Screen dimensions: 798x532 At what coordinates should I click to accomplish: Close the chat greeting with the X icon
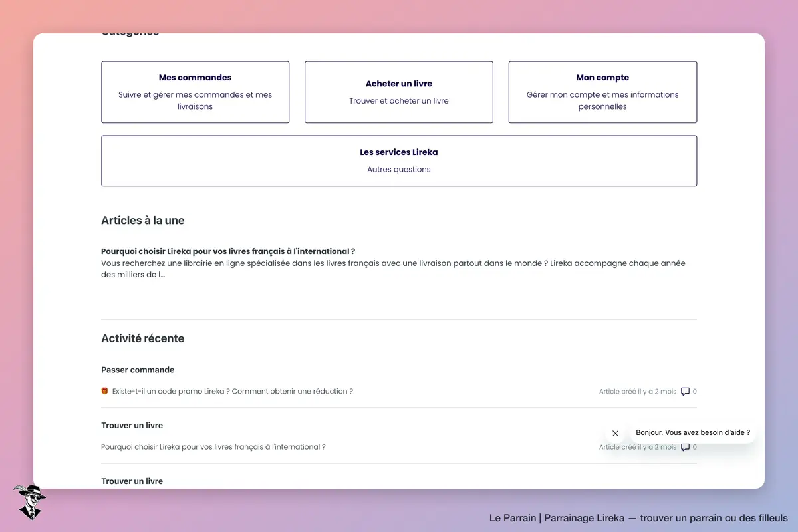click(x=615, y=433)
